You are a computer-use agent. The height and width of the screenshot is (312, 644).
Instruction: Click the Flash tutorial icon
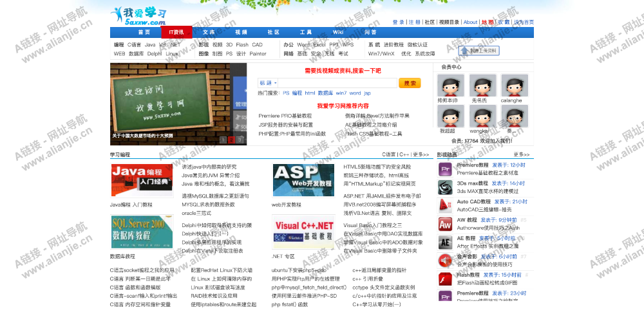[x=446, y=279]
